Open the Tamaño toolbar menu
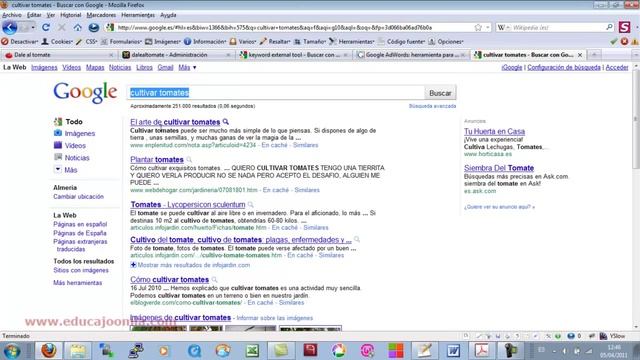The image size is (640, 360). point(310,42)
